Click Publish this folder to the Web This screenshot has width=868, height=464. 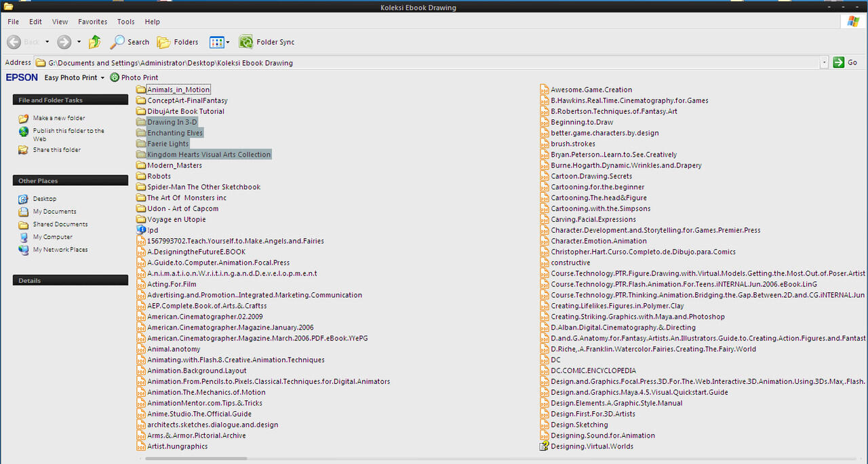pyautogui.click(x=68, y=134)
